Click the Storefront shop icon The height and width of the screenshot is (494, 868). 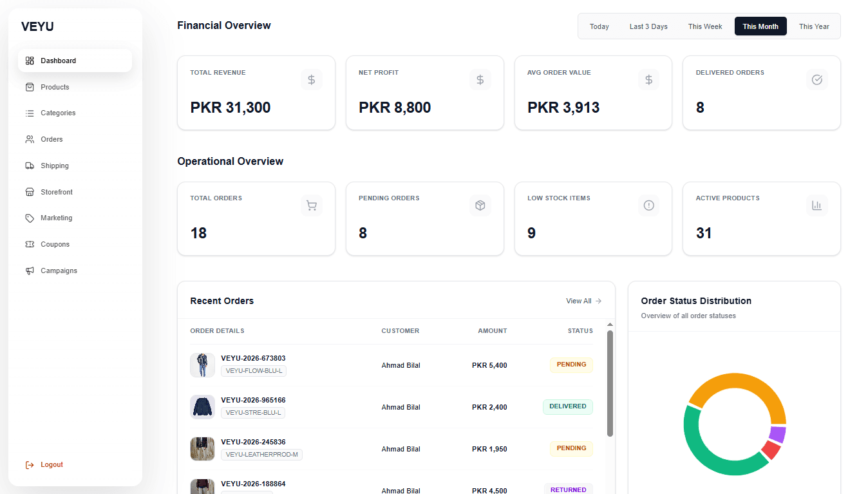[30, 192]
